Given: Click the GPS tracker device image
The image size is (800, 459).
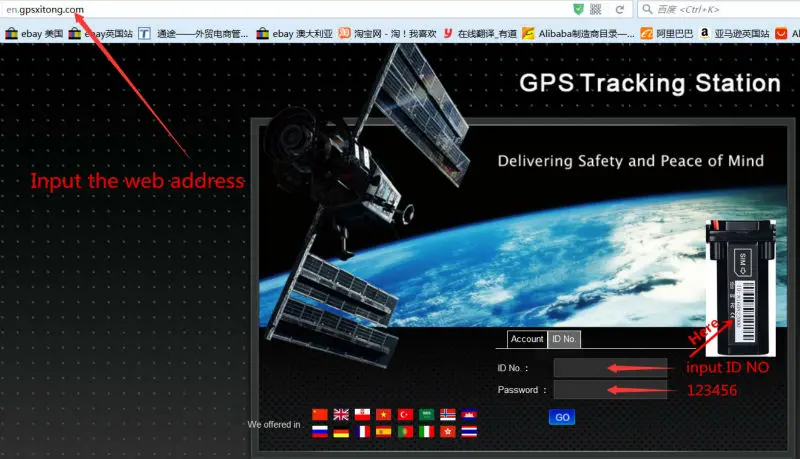Looking at the screenshot, I should pos(741,288).
